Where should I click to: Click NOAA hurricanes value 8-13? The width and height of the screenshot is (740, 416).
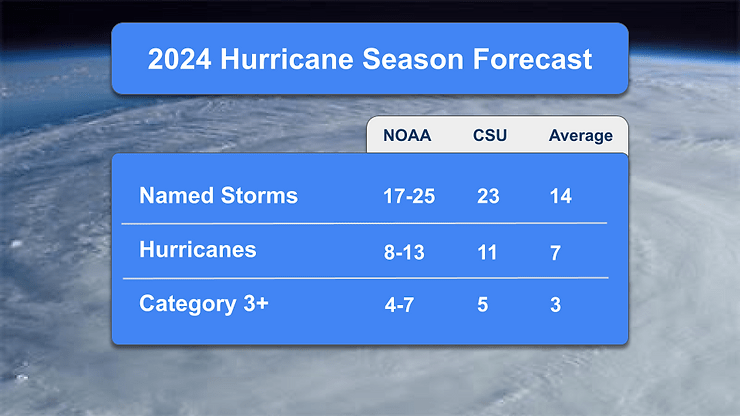tap(404, 252)
